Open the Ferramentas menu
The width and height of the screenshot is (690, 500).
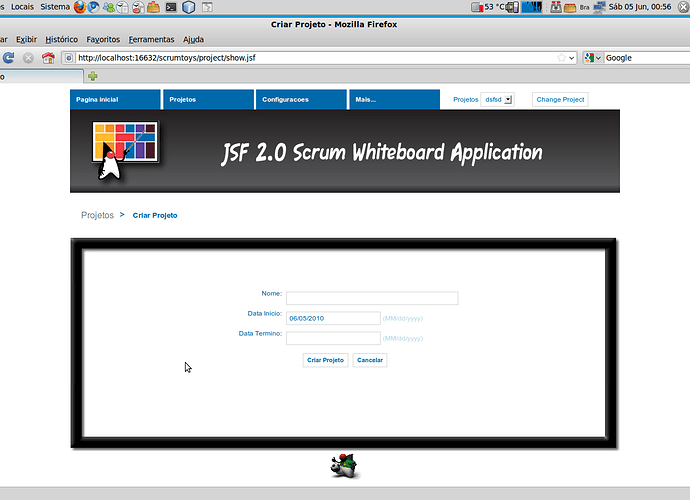[151, 40]
